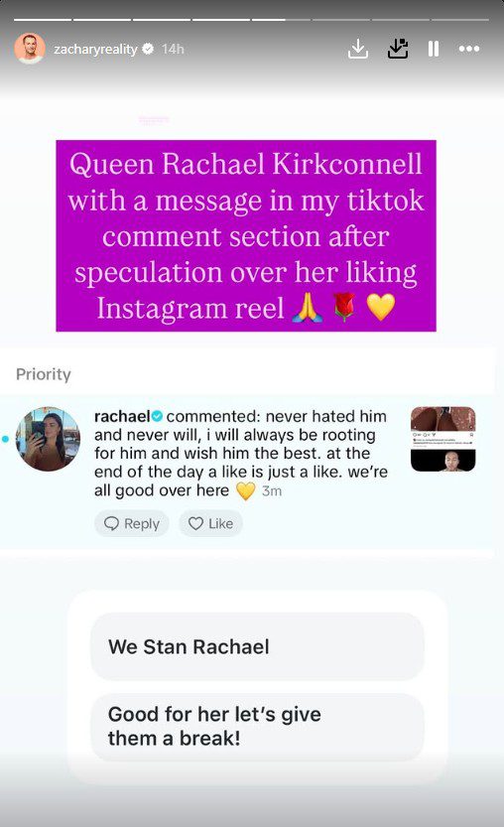Pause the story playback
The width and height of the screenshot is (504, 827).
pyautogui.click(x=434, y=49)
